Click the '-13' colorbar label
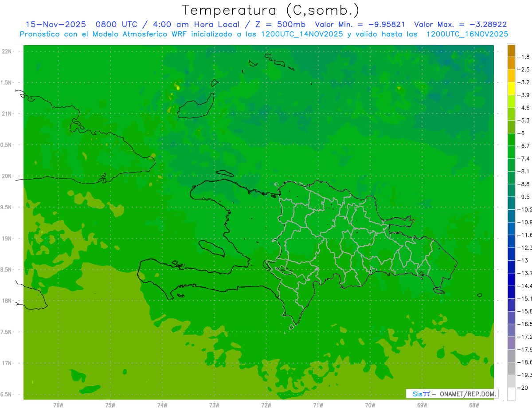 tap(522, 260)
